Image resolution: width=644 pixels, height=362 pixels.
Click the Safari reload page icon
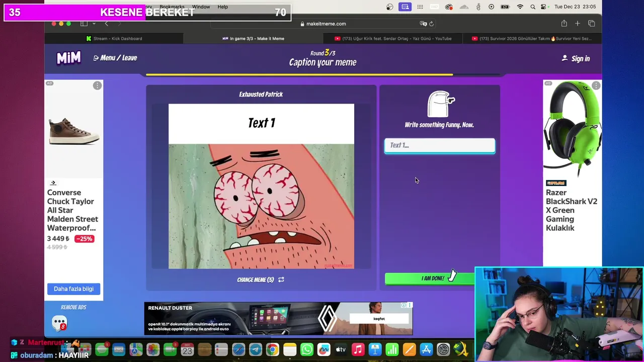pyautogui.click(x=431, y=24)
